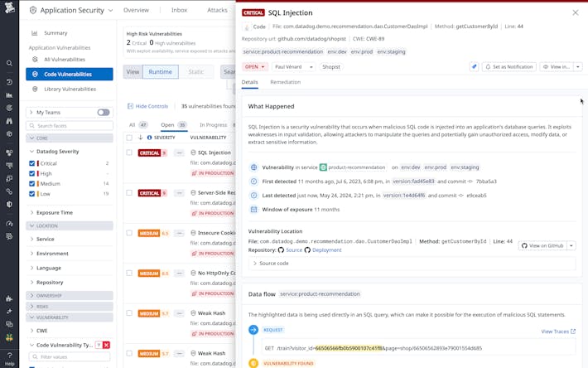Uncheck the Critical severity checkbox
Viewport: 588px width, 368px height.
pyautogui.click(x=32, y=163)
